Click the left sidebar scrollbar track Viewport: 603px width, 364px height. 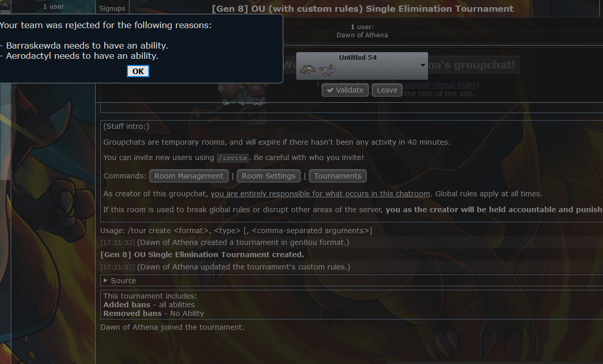5,131
